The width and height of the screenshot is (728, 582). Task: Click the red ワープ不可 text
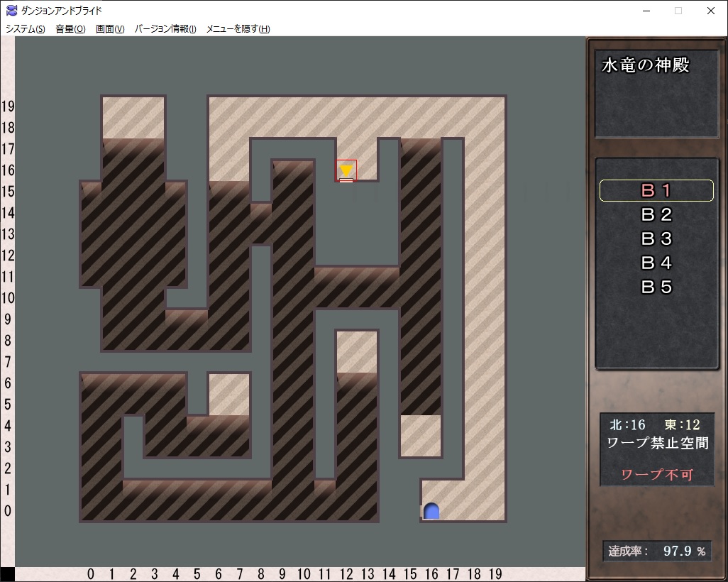pos(657,474)
